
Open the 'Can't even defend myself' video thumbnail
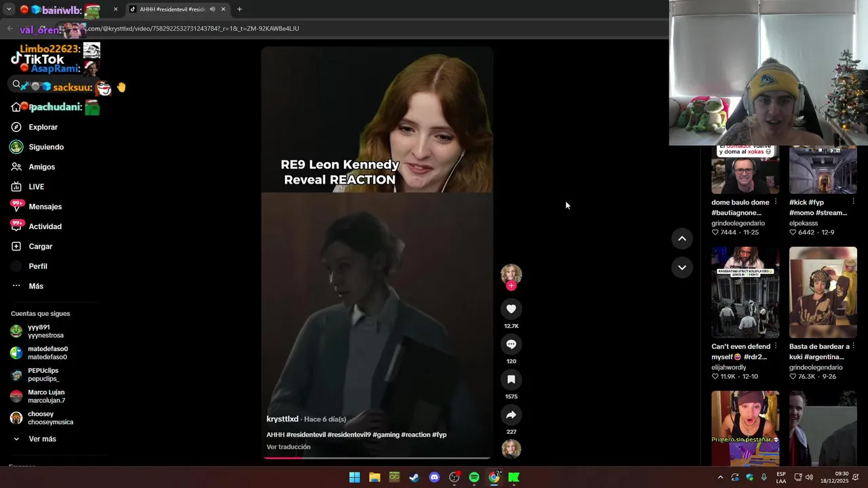(745, 292)
